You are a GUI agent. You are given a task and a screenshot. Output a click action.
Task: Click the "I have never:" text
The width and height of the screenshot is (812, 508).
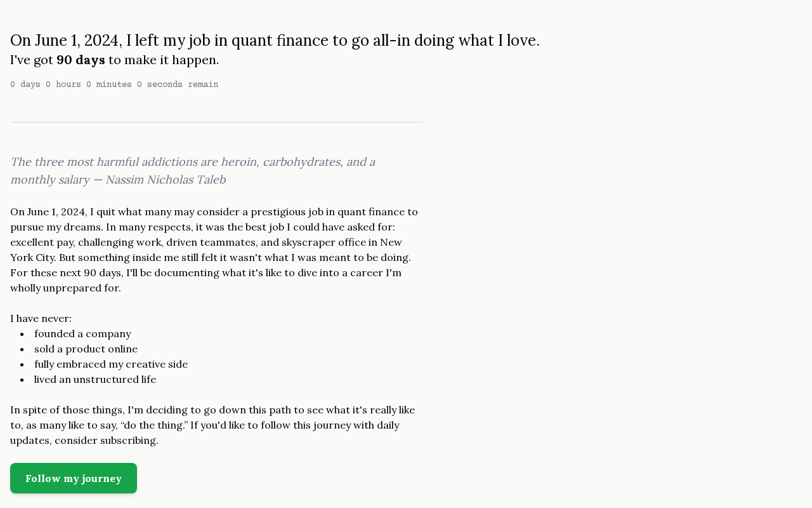(x=41, y=319)
